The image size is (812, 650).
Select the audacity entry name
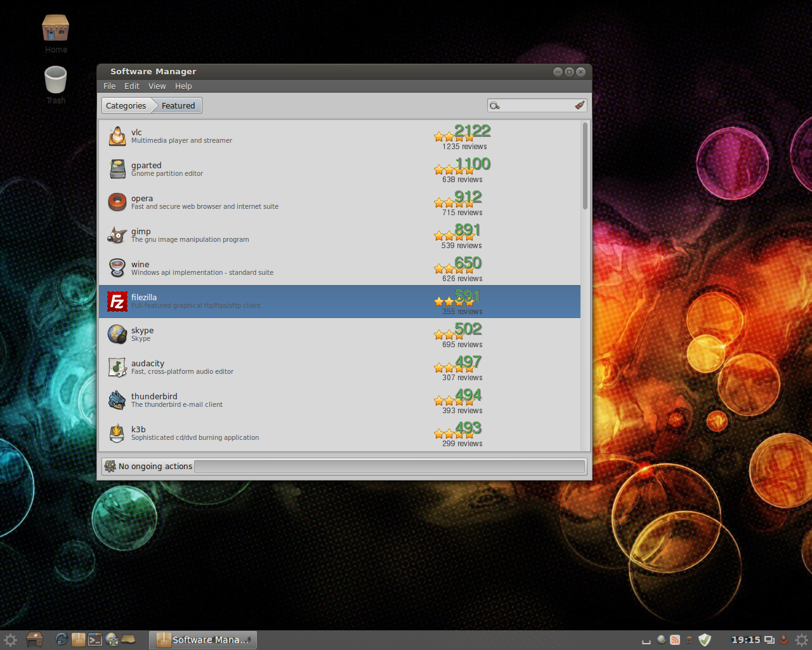coord(148,364)
